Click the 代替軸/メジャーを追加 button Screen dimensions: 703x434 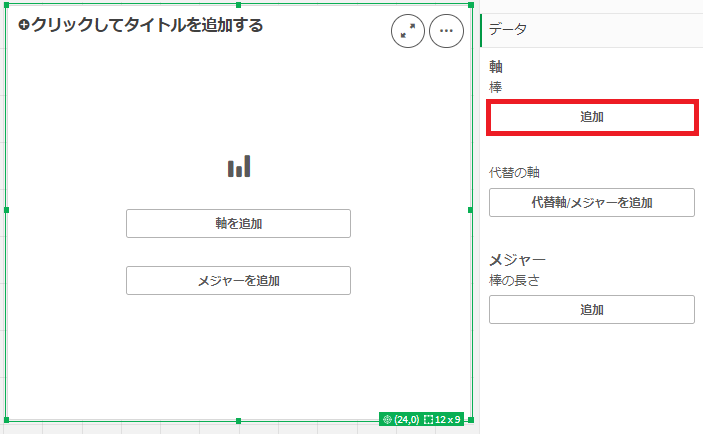591,203
